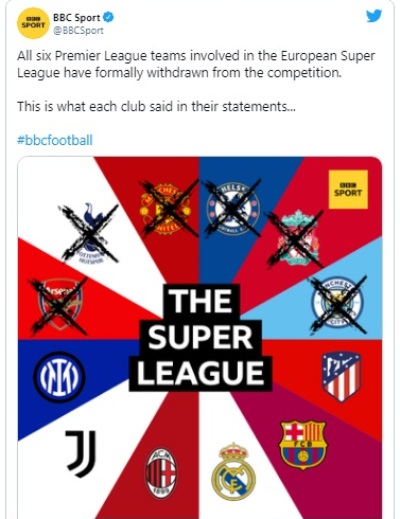Image resolution: width=400 pixels, height=519 pixels.
Task: Click the crossed-out Arsenal crest
Action: [x=59, y=306]
